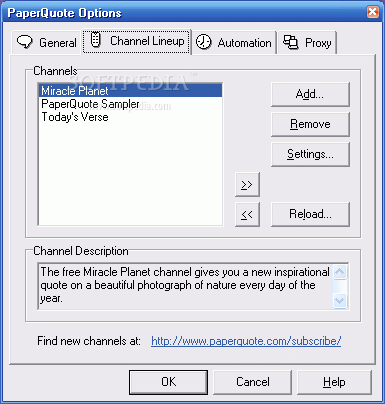This screenshot has height=404, width=385.
Task: Select Miracle Planet in the channels list
Action: click(x=130, y=91)
